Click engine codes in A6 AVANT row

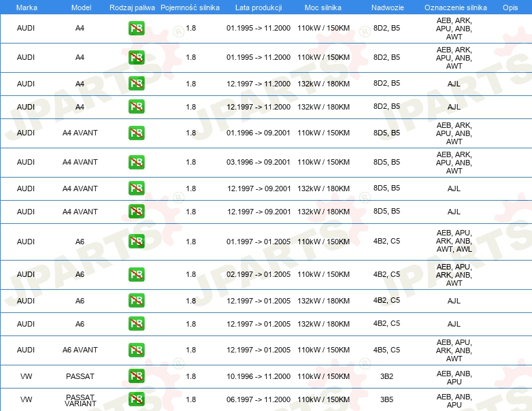pos(454,350)
